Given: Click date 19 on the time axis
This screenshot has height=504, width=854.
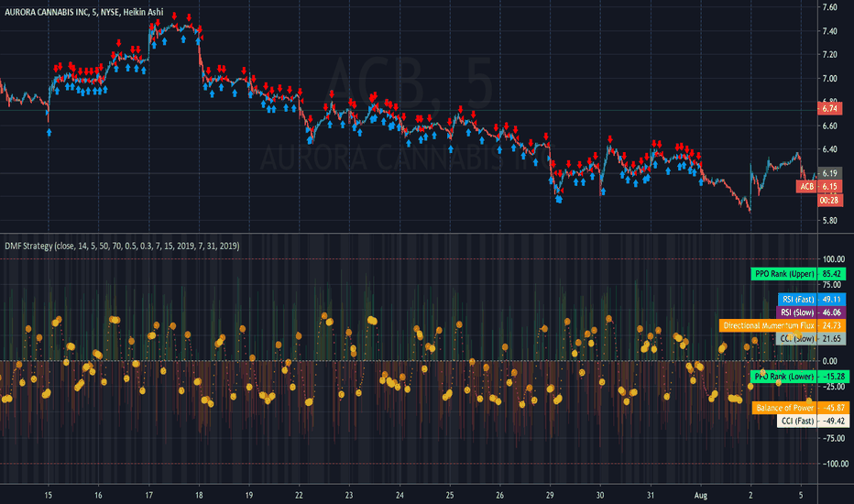Looking at the screenshot, I should [249, 495].
